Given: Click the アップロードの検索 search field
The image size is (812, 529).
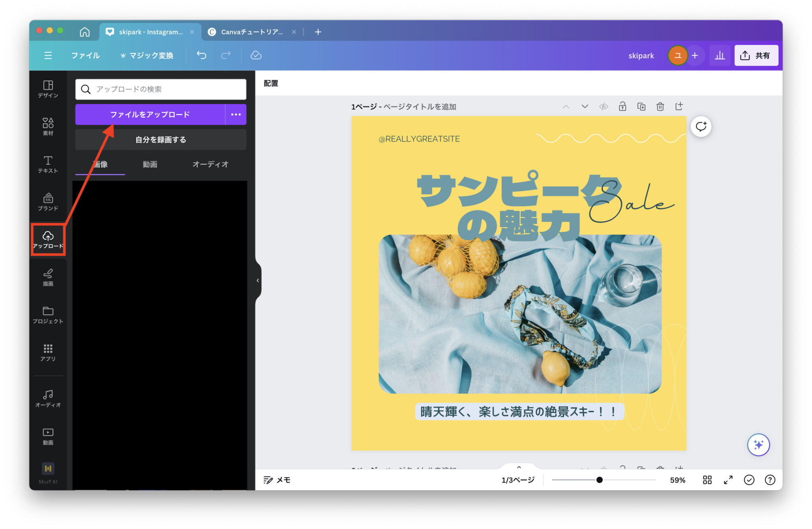Looking at the screenshot, I should (x=161, y=89).
